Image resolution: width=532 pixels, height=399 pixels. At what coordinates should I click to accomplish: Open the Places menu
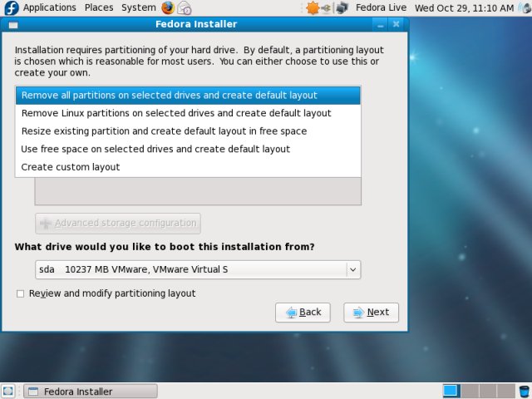(99, 7)
